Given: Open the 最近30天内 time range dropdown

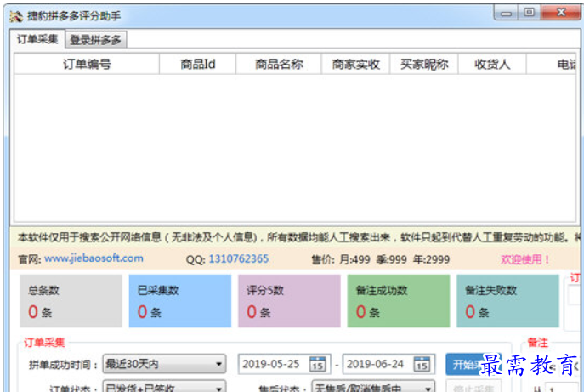Looking at the screenshot, I should click(164, 364).
